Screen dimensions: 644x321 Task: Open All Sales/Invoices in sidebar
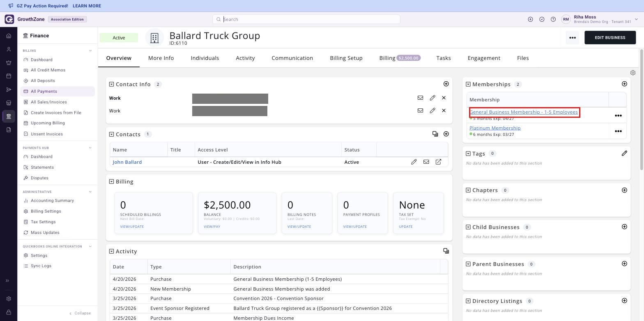tap(48, 102)
